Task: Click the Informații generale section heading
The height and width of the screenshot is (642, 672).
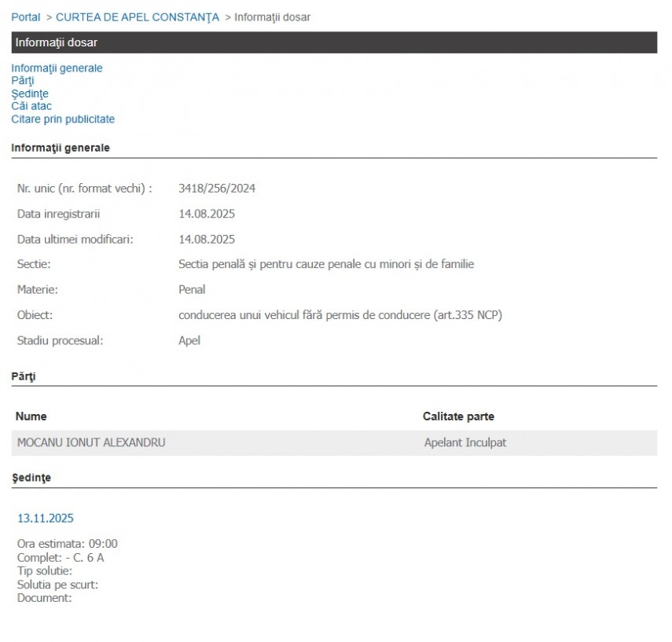Action: point(61,148)
